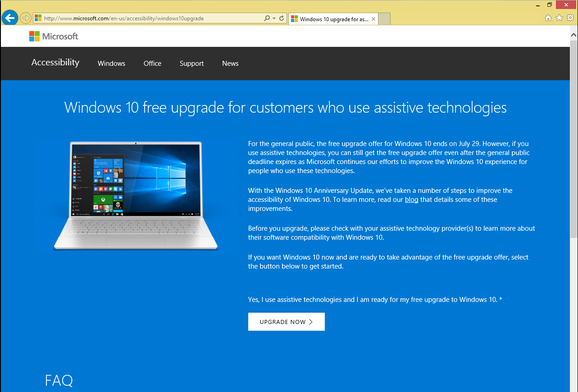
Task: Open Favorites with the star icon
Action: tap(559, 18)
